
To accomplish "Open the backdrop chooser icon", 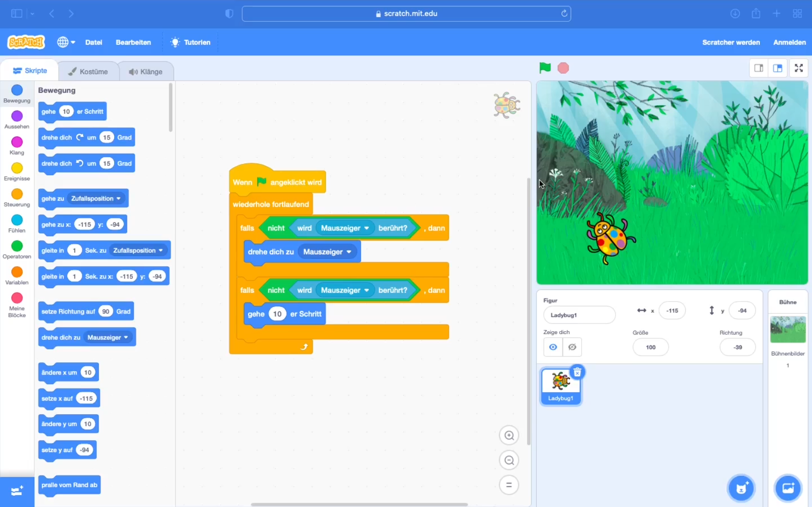I will click(788, 488).
